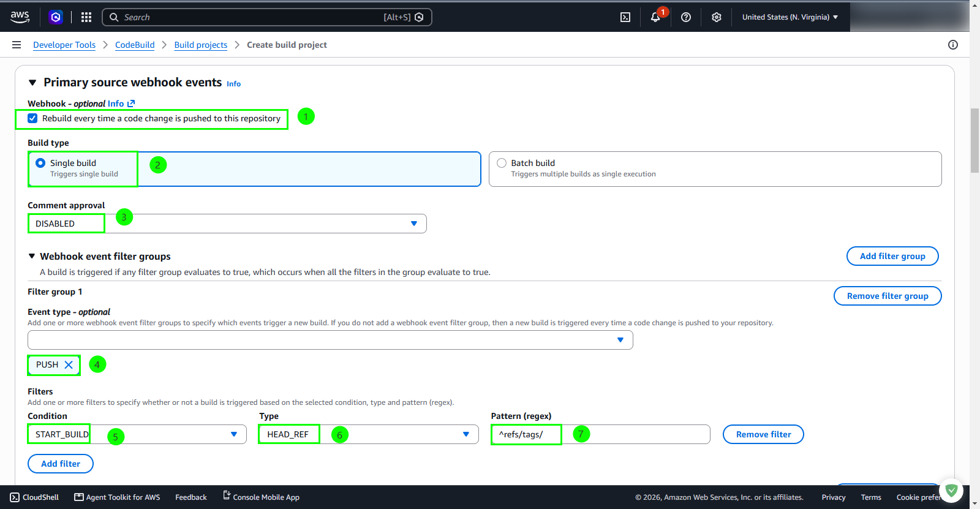Open the United States region selector
Viewport: 980px width, 509px height.
point(790,17)
